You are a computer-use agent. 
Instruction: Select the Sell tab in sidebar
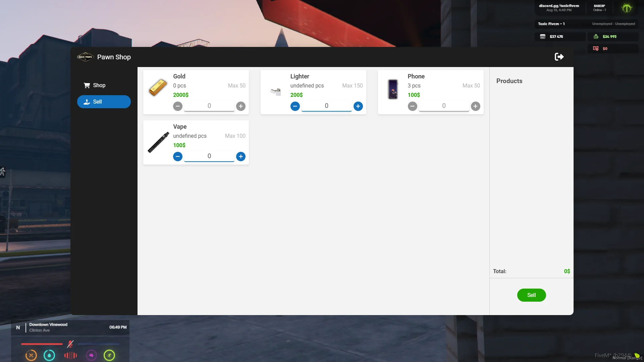(x=104, y=102)
